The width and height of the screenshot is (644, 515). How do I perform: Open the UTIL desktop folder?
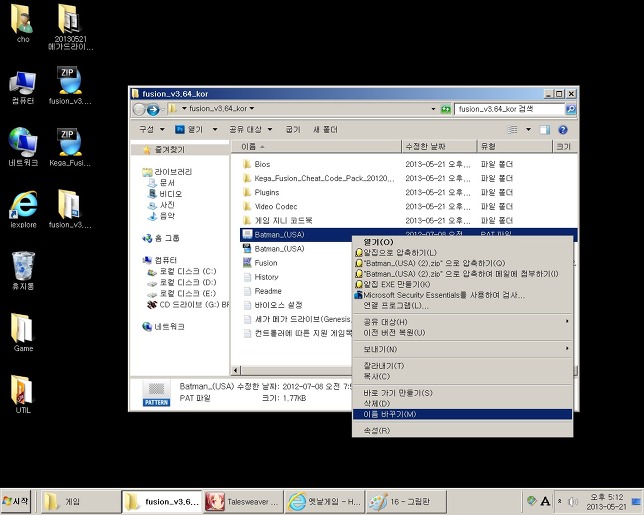(23, 394)
